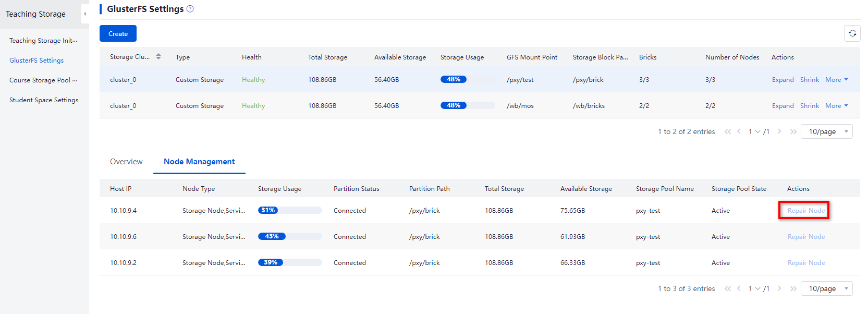Click host IP 10.10.9.6
The image size is (868, 314).
click(123, 237)
